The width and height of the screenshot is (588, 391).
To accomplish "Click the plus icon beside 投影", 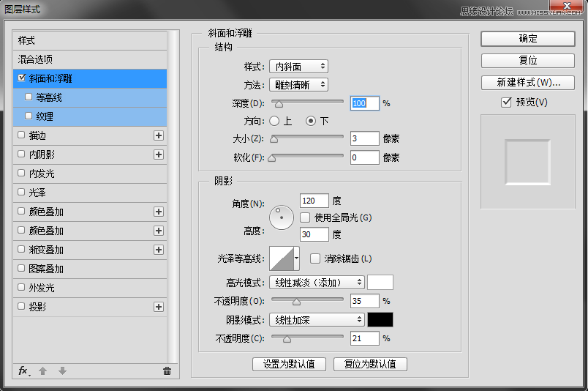I will pyautogui.click(x=158, y=307).
